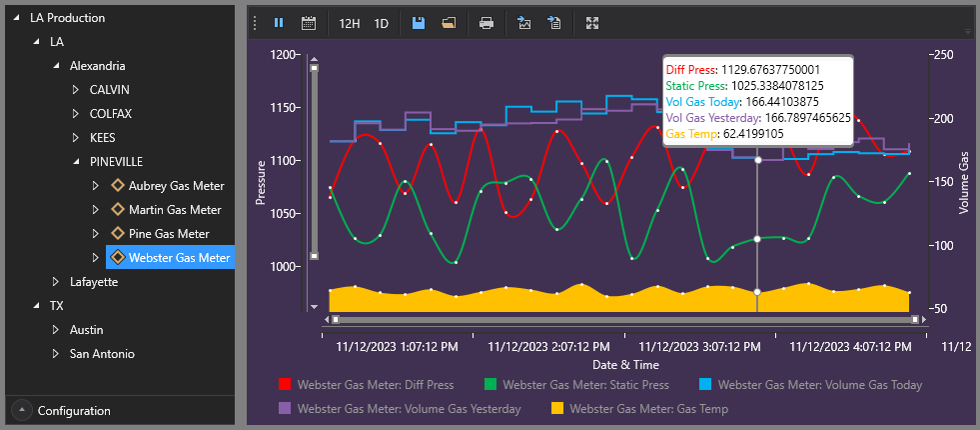980x430 pixels.
Task: Open the calendar date picker icon
Action: (x=308, y=23)
